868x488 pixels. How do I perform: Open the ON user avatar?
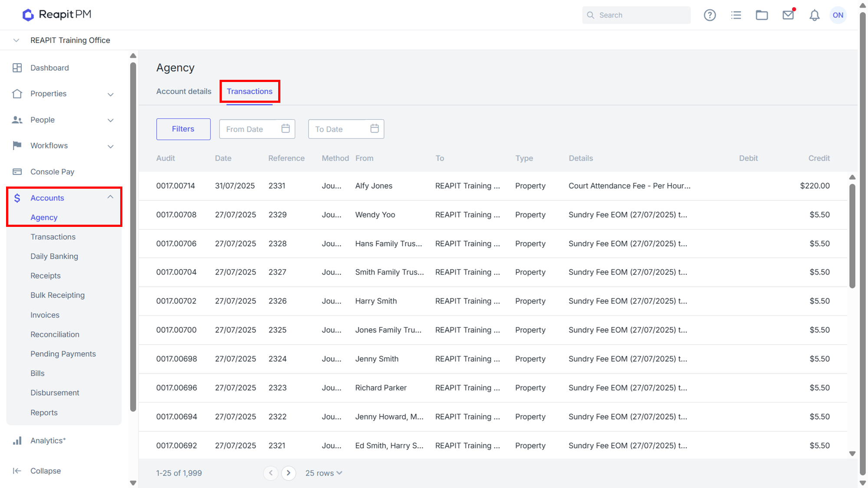click(x=838, y=15)
